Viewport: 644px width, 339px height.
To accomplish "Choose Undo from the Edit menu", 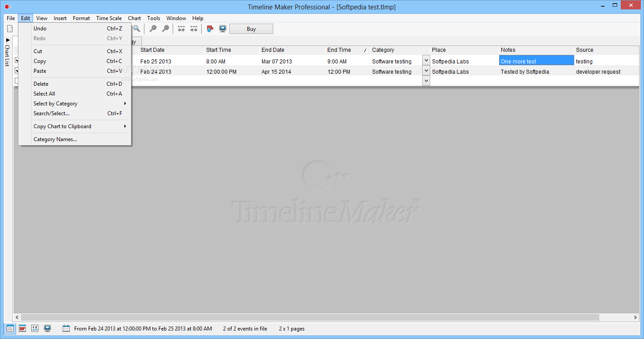I will coord(75,29).
